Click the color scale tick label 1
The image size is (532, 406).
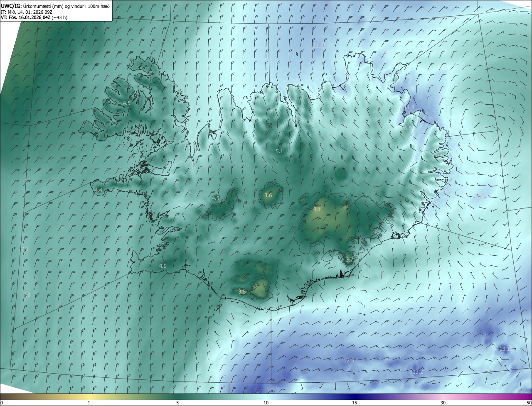89,403
